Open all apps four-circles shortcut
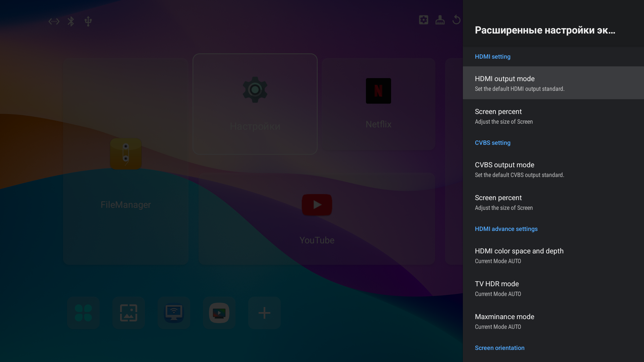Screen dimensions: 644x362 click(84, 313)
